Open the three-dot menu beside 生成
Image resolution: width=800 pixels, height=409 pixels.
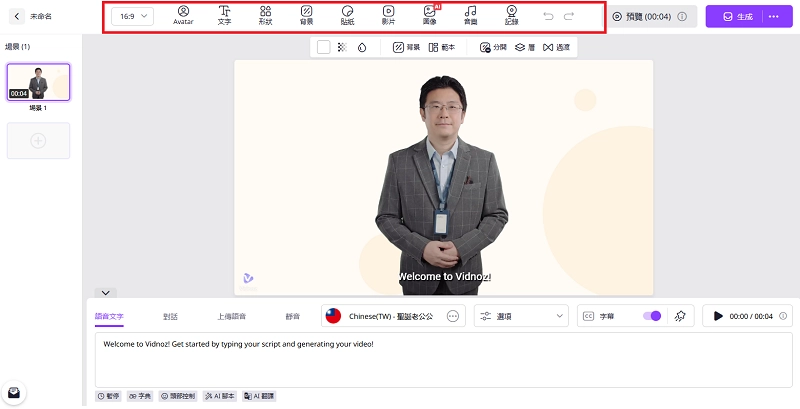coord(773,16)
